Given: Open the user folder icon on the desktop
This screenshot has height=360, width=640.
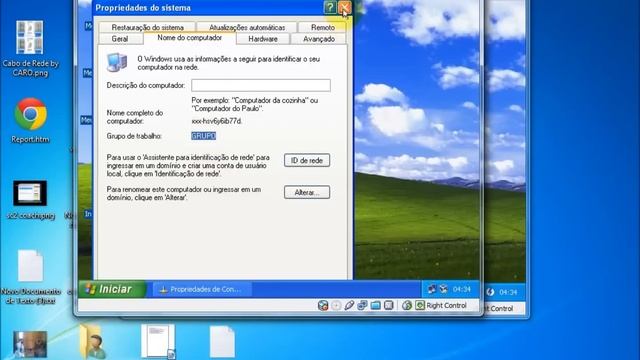Looking at the screenshot, I should (x=93, y=342).
